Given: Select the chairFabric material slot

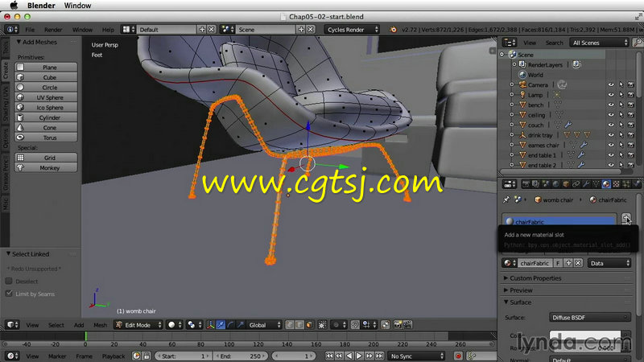Looking at the screenshot, I should 559,221.
